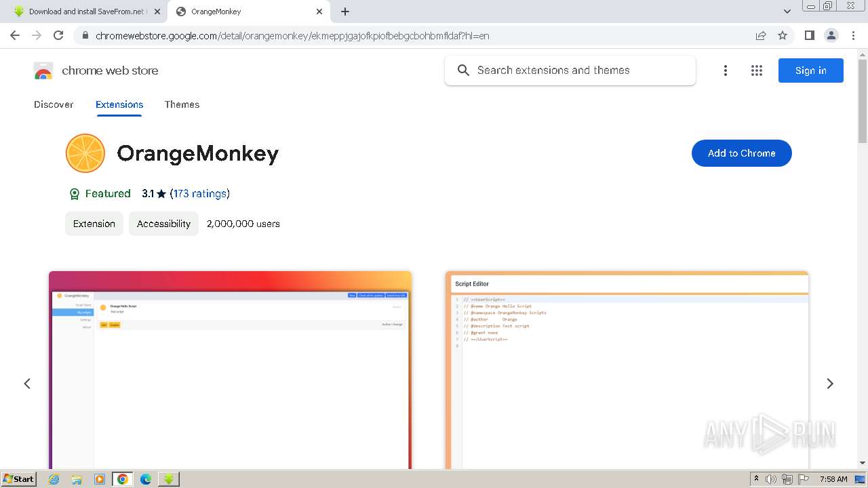The height and width of the screenshot is (488, 868).
Task: Click the address bar URL
Action: pos(292,35)
